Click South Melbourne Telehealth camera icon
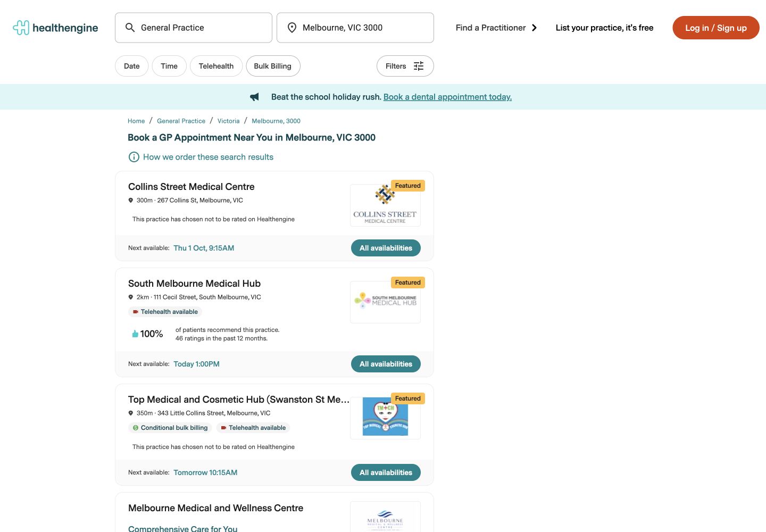The image size is (766, 532). pos(136,312)
